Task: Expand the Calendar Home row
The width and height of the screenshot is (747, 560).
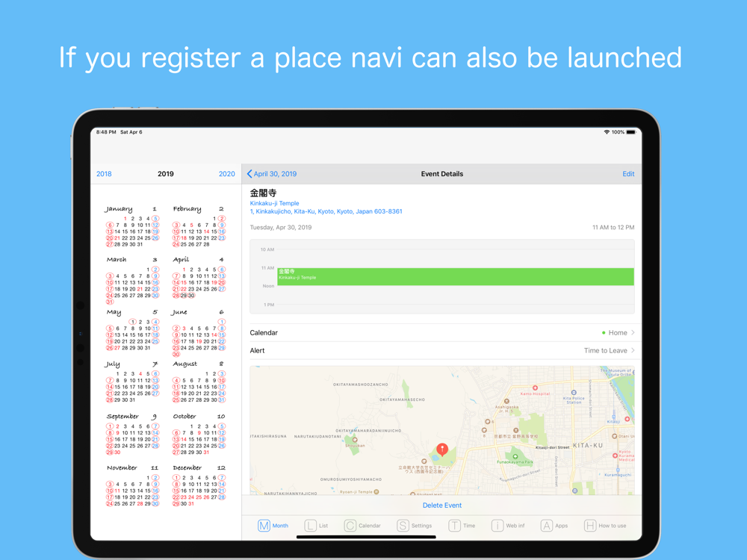Action: tap(441, 332)
